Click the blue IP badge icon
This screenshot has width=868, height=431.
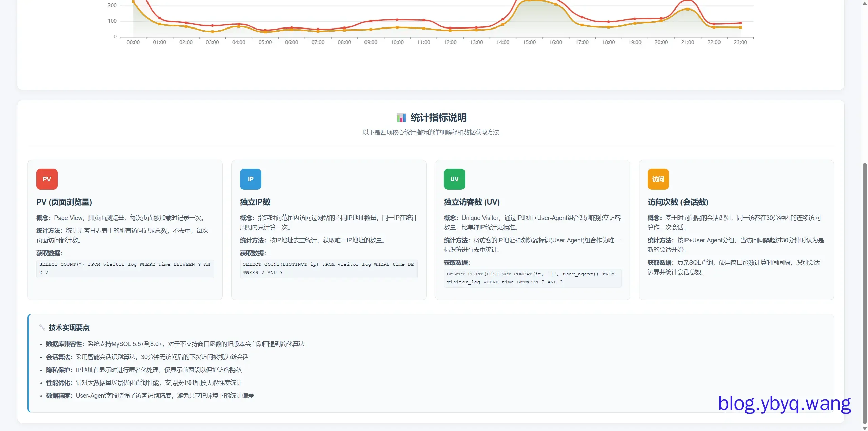251,179
